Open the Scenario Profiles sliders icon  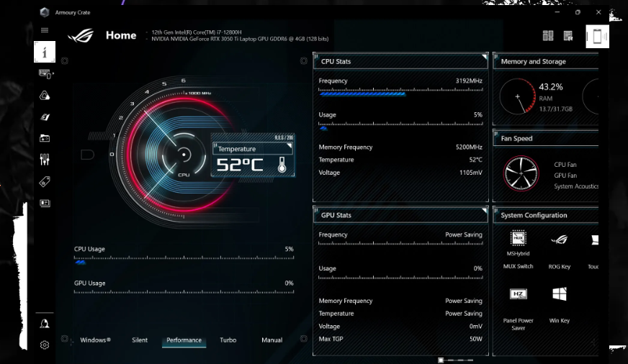click(x=45, y=160)
